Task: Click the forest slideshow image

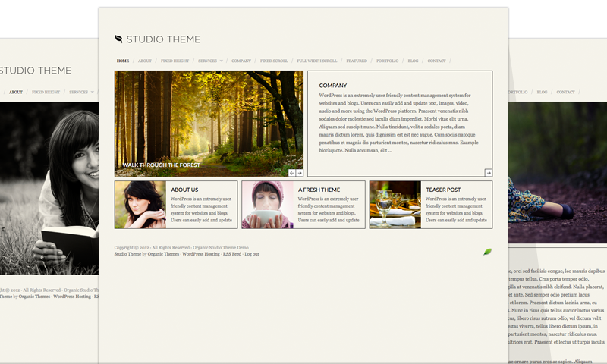Action: click(209, 121)
